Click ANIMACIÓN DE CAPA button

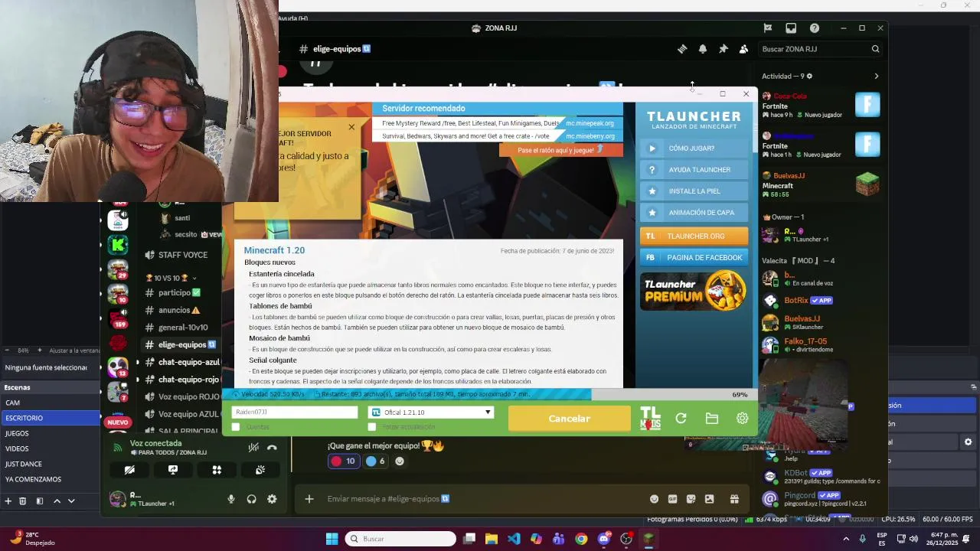694,213
